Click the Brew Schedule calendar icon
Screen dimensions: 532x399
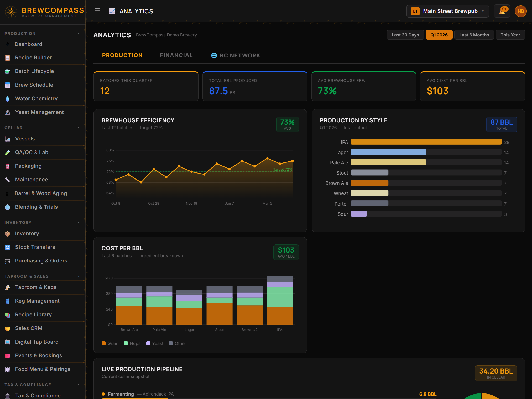pos(8,85)
